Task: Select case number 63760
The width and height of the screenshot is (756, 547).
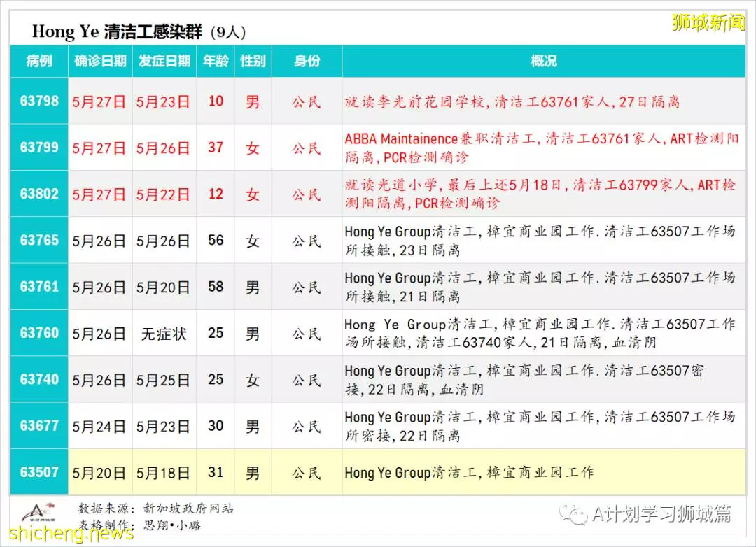Action: [39, 333]
